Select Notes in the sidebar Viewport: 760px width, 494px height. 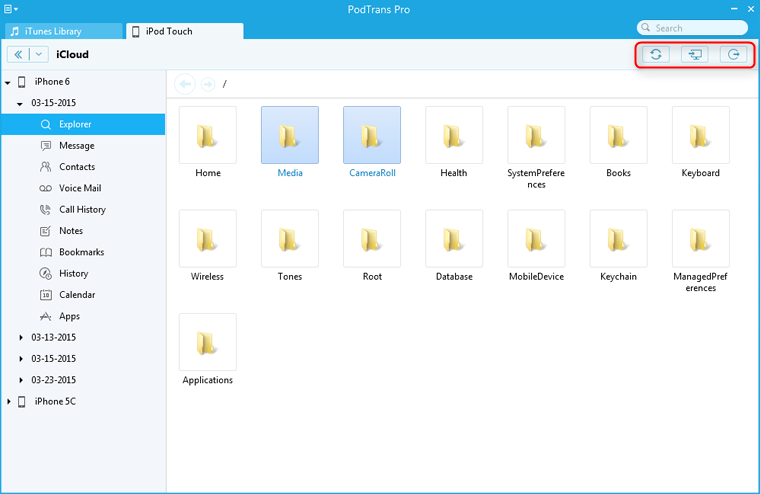pos(70,231)
